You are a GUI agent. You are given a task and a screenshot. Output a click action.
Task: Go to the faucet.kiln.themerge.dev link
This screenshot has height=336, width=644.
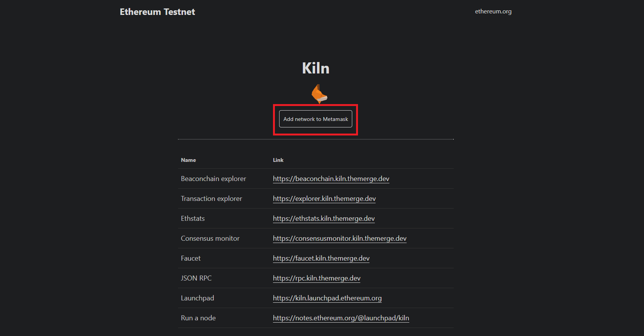pos(321,258)
